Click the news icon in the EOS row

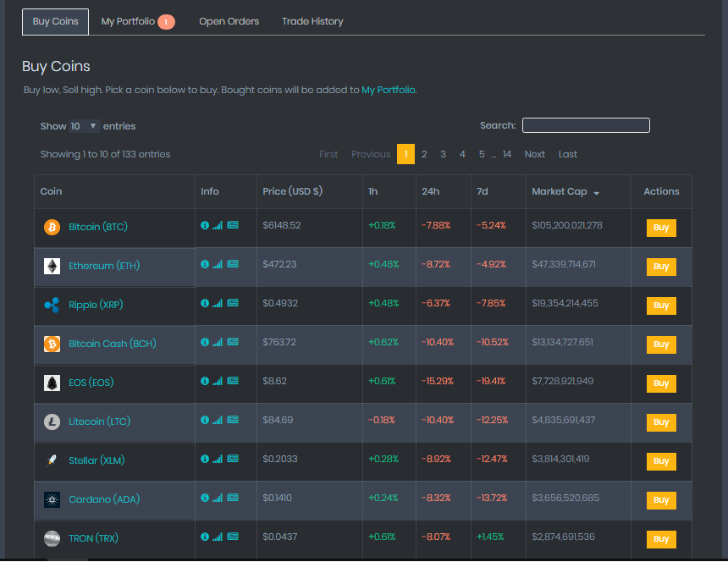click(x=233, y=381)
